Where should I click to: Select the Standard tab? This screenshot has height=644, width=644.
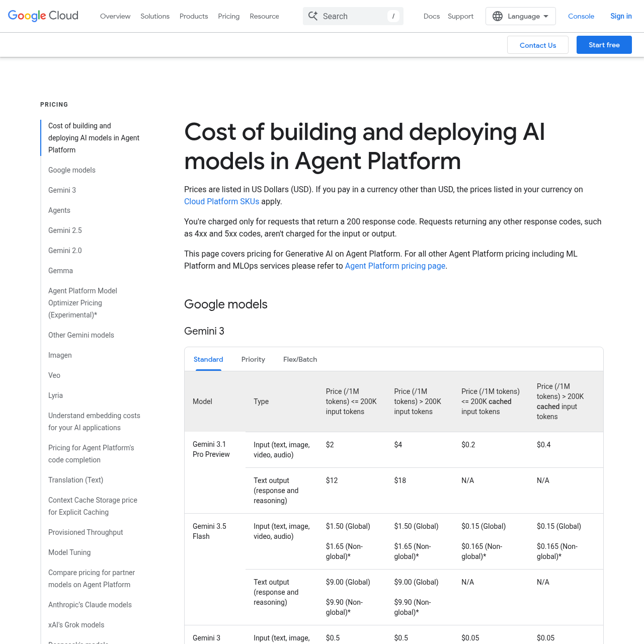(208, 359)
